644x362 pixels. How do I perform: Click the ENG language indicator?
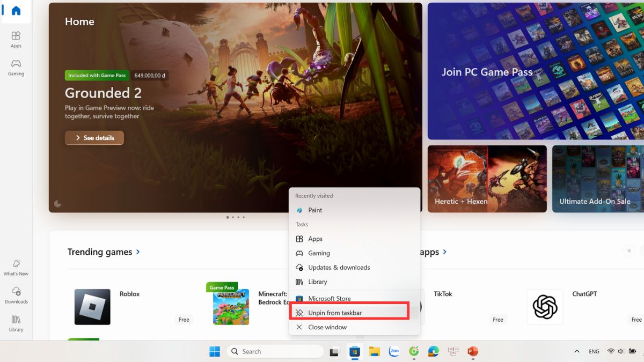pyautogui.click(x=594, y=352)
